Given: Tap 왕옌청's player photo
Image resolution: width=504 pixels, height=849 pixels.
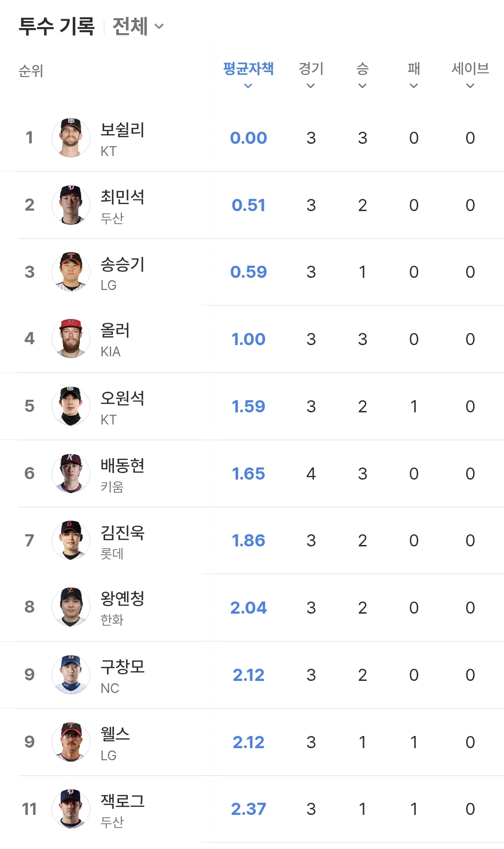Looking at the screenshot, I should [71, 608].
